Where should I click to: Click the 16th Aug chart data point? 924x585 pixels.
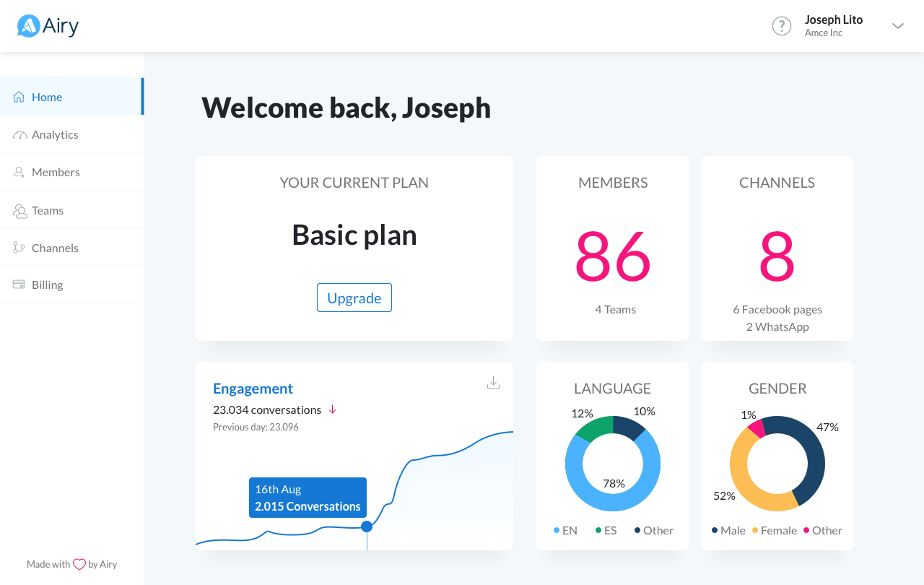[367, 526]
